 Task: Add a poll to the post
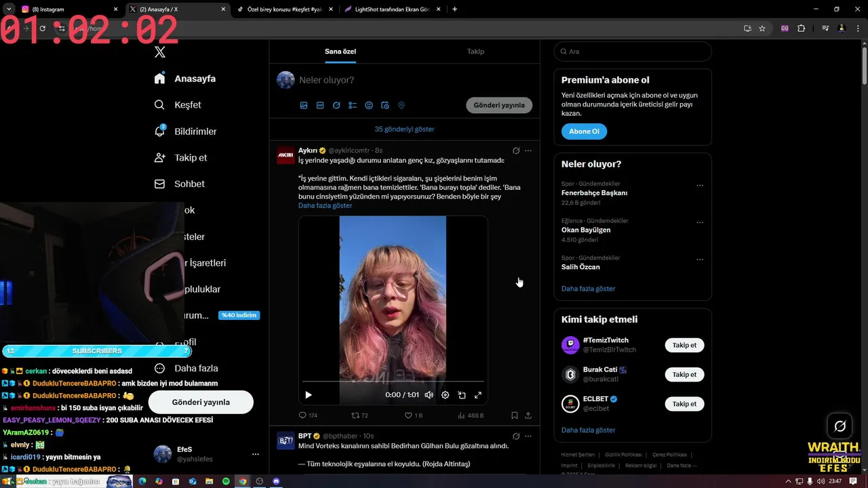click(353, 106)
